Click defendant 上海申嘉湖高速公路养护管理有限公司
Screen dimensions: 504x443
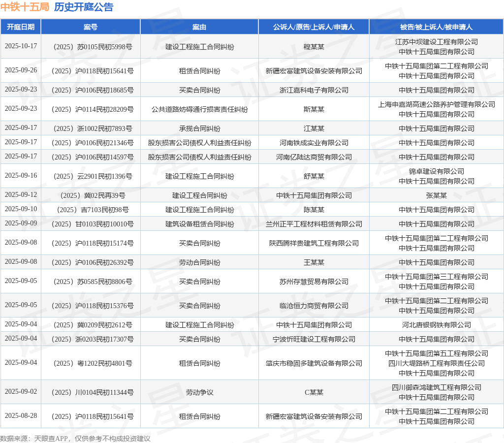[x=437, y=104]
